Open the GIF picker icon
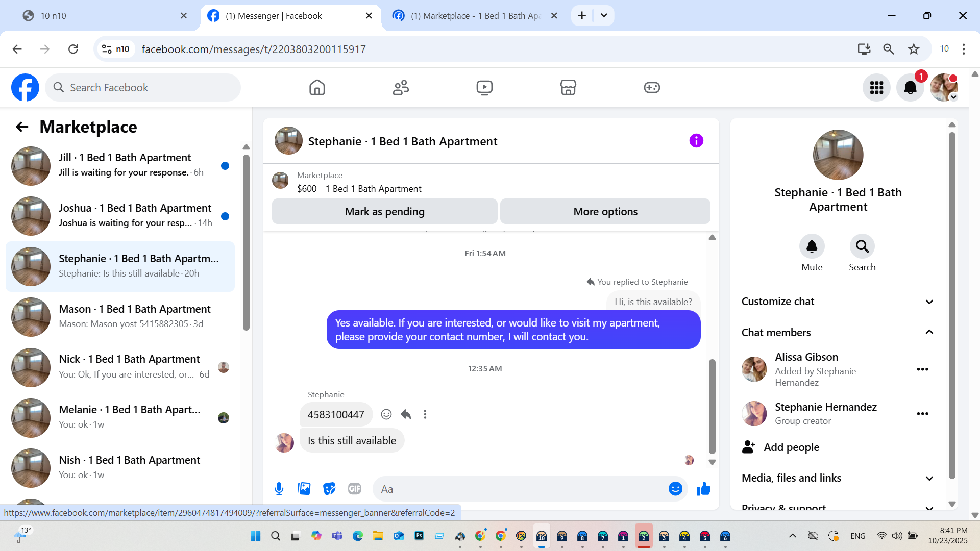 pos(354,489)
